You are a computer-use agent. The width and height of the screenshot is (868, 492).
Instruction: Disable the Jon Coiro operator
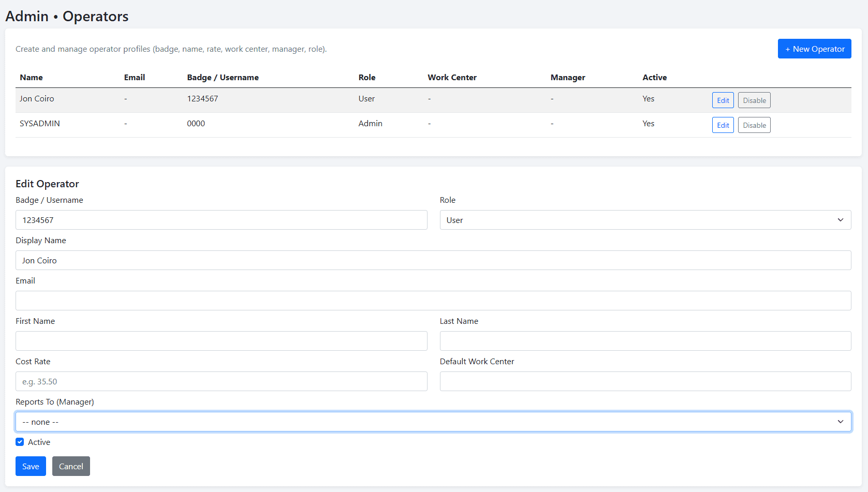click(754, 100)
